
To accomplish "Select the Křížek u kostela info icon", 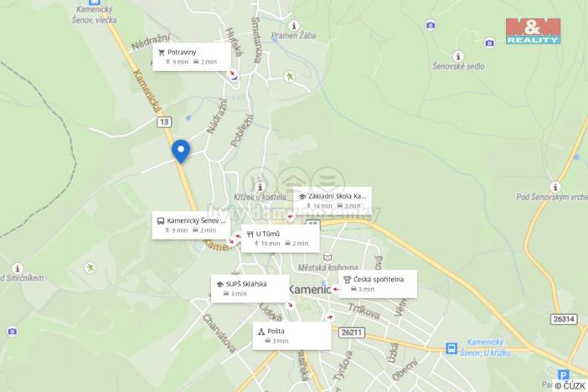I will click(260, 187).
